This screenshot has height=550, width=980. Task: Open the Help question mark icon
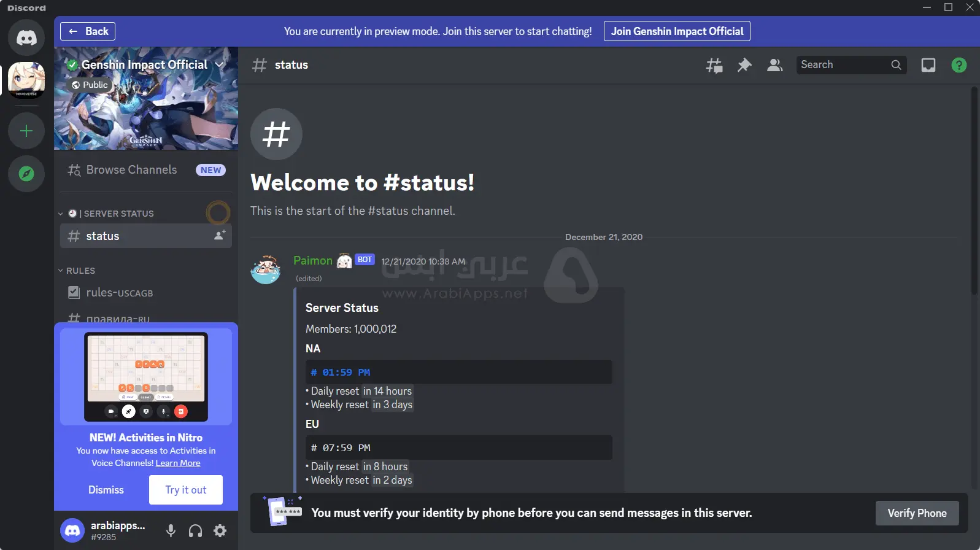(x=959, y=65)
